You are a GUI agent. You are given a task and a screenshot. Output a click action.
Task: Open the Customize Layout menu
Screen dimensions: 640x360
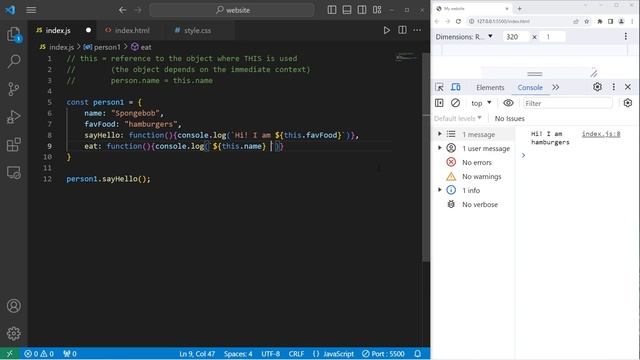coord(377,10)
